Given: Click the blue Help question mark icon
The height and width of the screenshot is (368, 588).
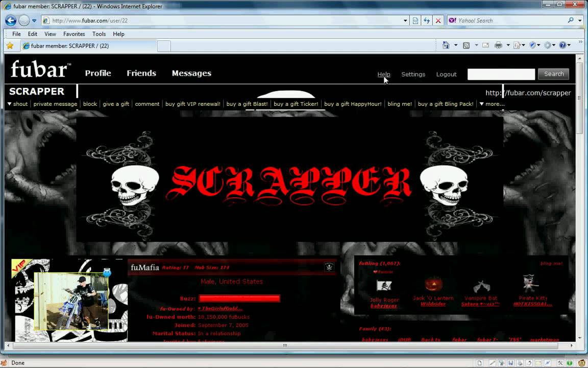Looking at the screenshot, I should [565, 45].
